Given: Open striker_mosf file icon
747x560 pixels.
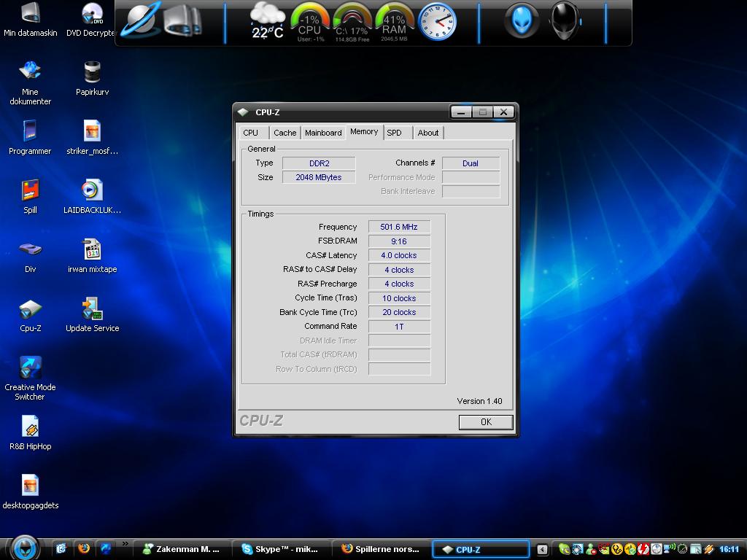Looking at the screenshot, I should point(92,131).
